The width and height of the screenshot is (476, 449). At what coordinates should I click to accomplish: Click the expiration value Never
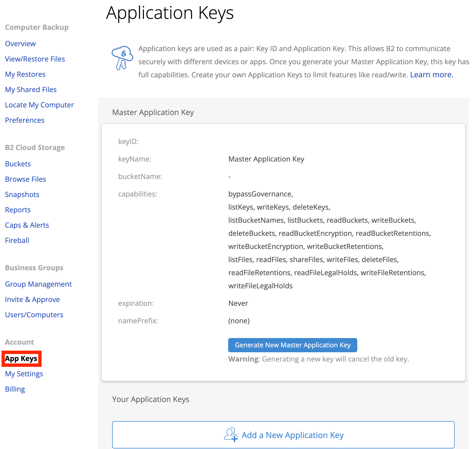click(238, 303)
